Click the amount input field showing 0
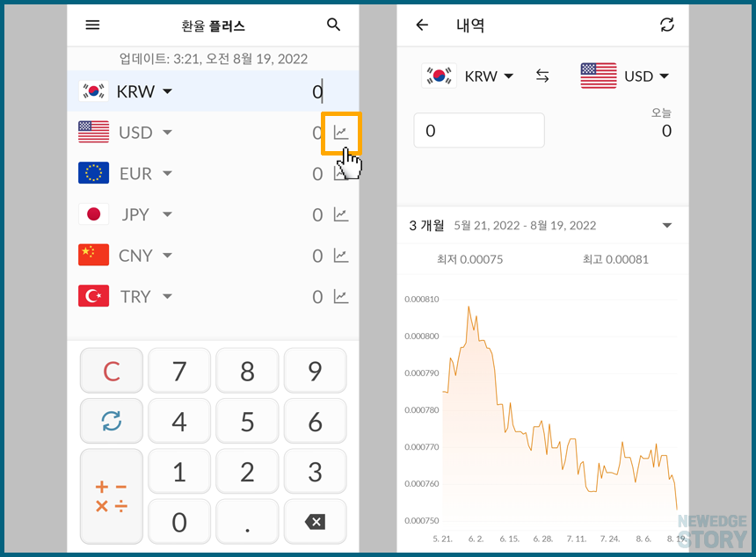Viewport: 756px width, 557px height. coord(479,129)
